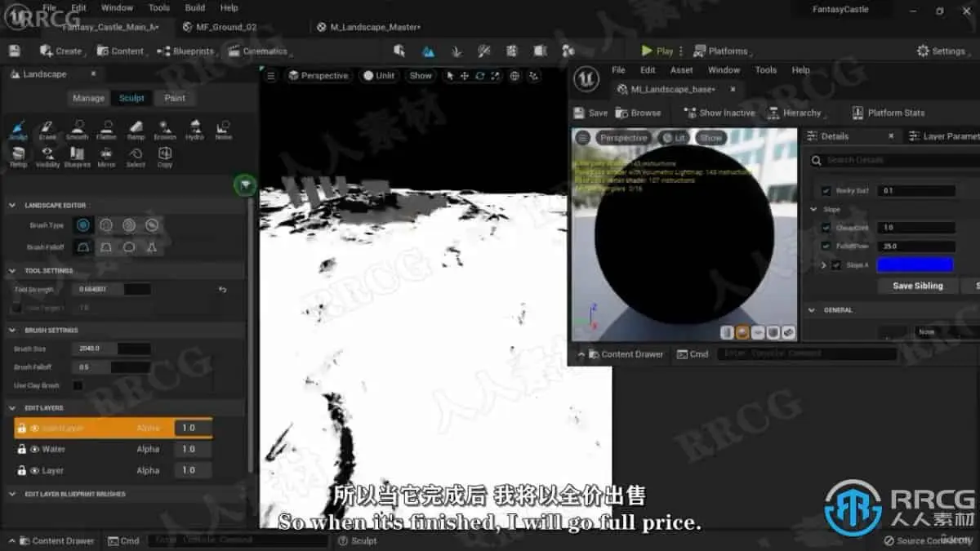The height and width of the screenshot is (551, 980).
Task: Switch to the Manage mode tab
Action: point(88,98)
